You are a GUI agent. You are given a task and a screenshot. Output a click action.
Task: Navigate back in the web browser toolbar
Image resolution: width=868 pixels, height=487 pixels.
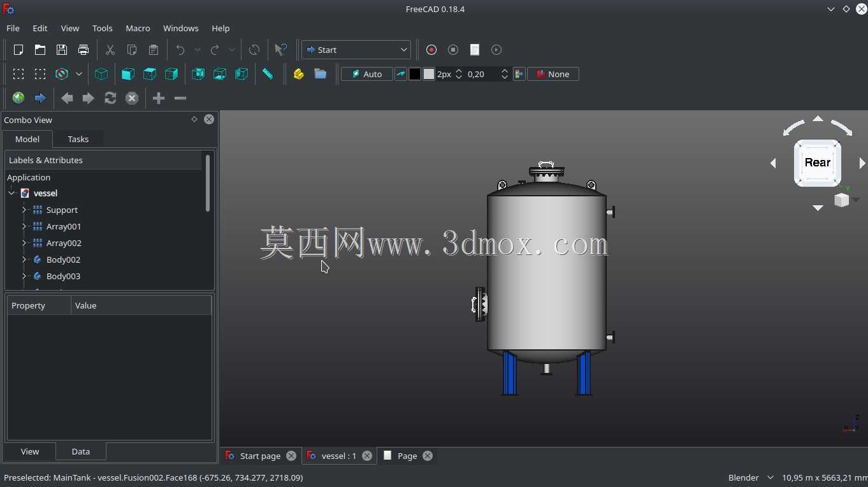(x=67, y=98)
